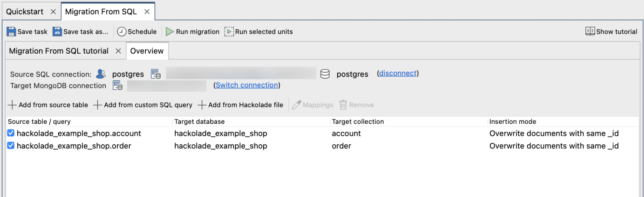
Task: Click the disconnect link
Action: [398, 73]
